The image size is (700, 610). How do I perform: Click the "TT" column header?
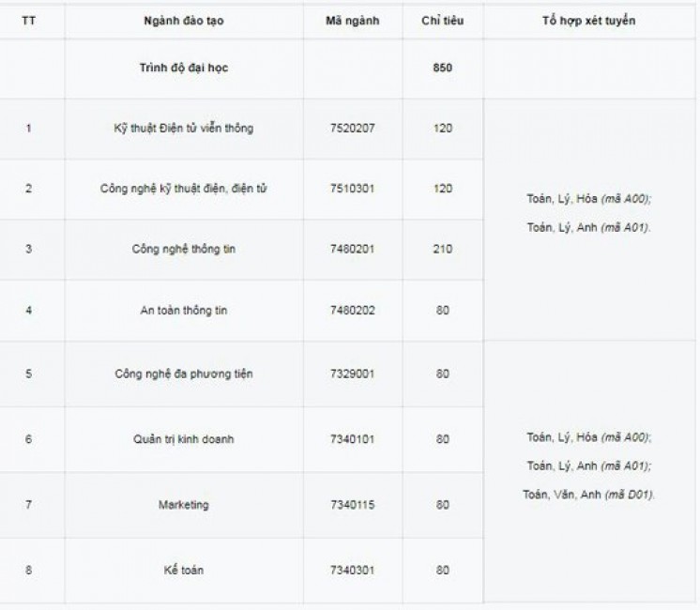click(x=28, y=20)
